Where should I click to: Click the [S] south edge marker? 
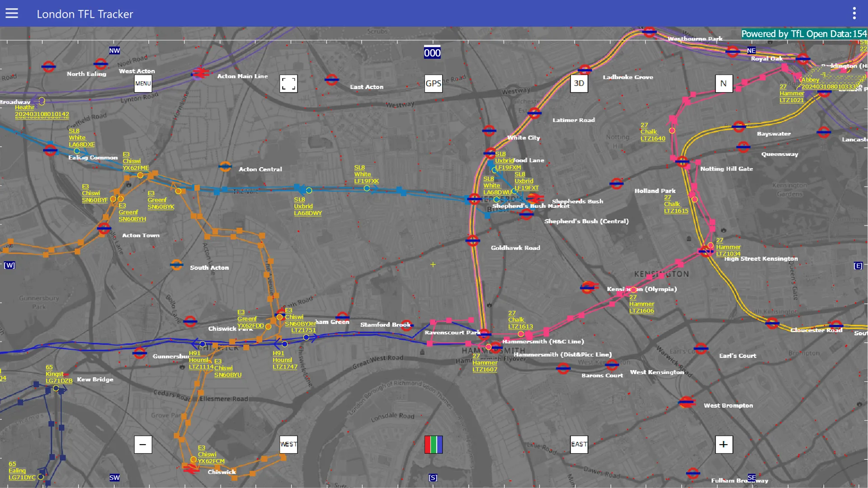pyautogui.click(x=433, y=478)
